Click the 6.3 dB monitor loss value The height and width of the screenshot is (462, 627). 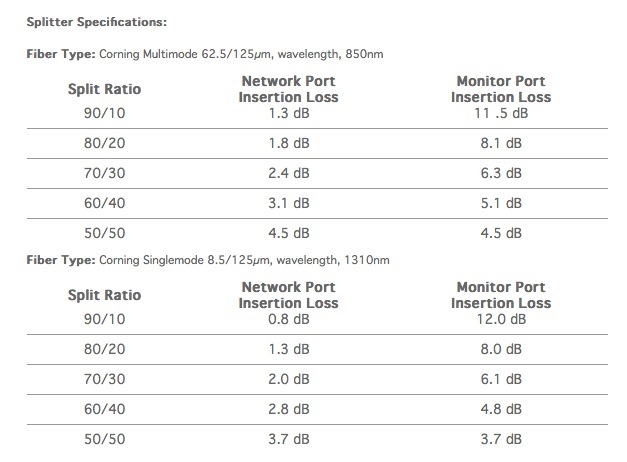point(501,173)
